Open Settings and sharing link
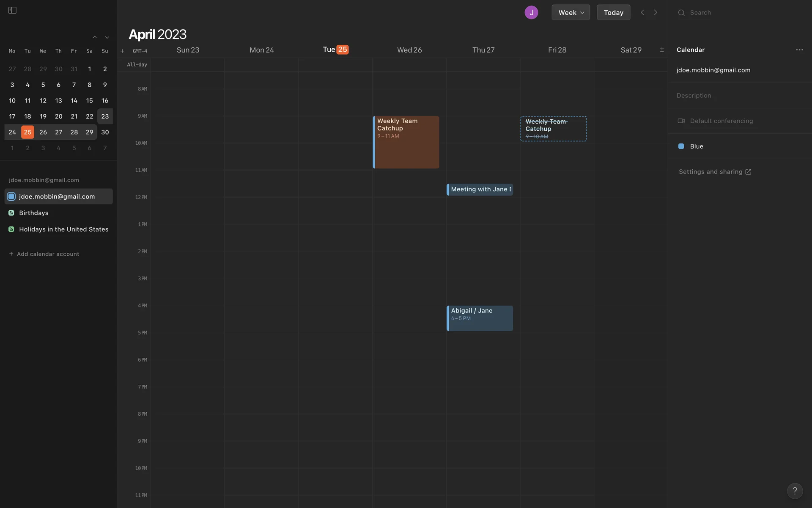The image size is (812, 508). pos(715,172)
